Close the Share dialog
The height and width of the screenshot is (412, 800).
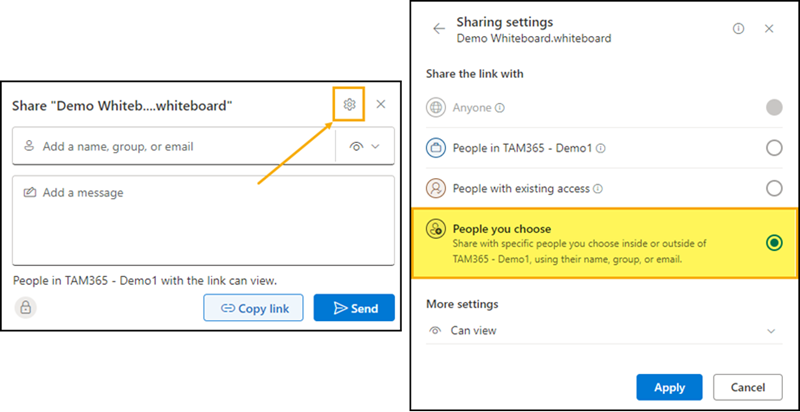click(381, 104)
